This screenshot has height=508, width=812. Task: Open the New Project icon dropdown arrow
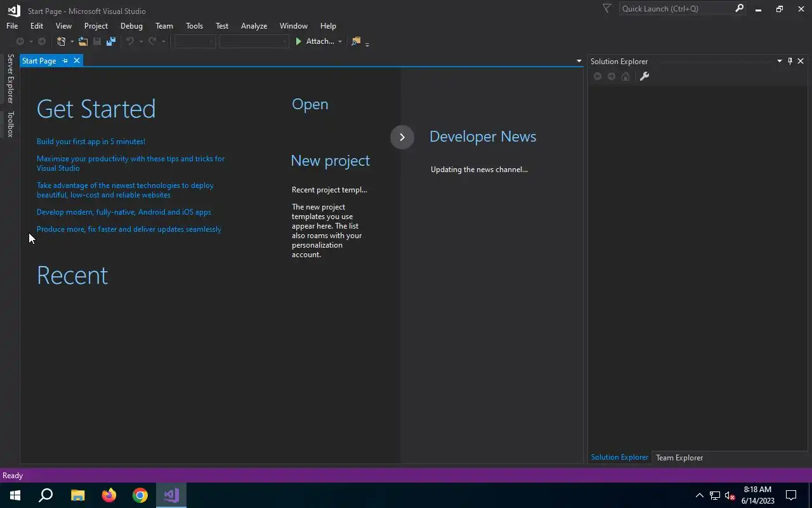pyautogui.click(x=72, y=42)
